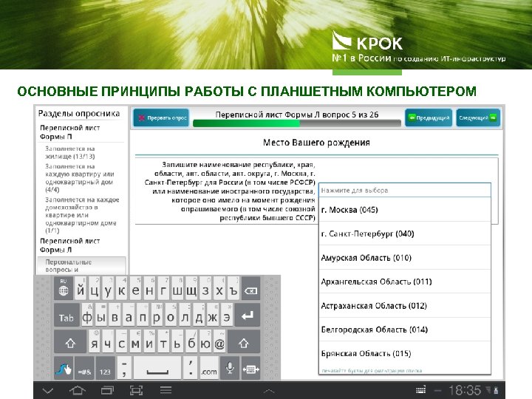This screenshot has height=399, width=532.
Task: Tap the ъ key
Action: [x=233, y=289]
